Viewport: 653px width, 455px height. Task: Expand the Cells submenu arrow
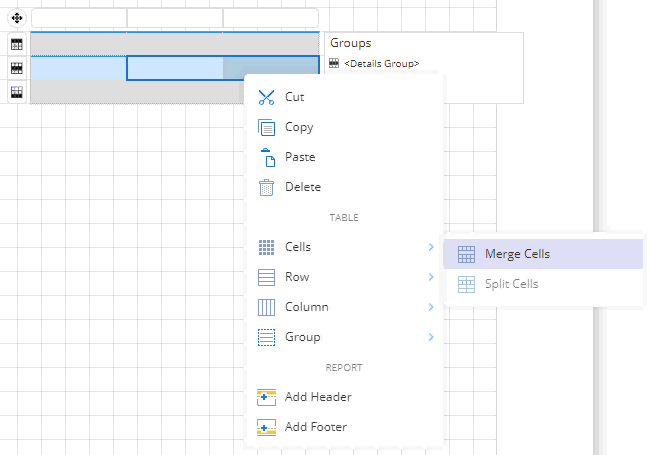(x=431, y=247)
